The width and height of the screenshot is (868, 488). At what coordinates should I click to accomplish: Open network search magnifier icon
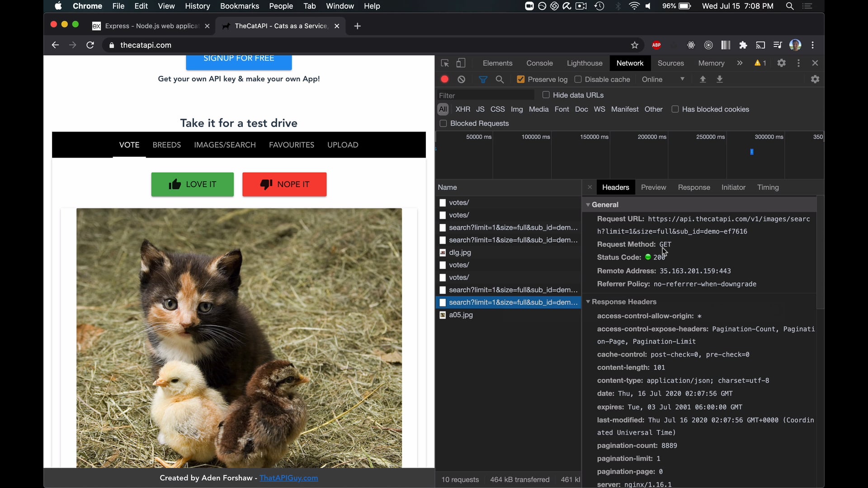point(500,80)
